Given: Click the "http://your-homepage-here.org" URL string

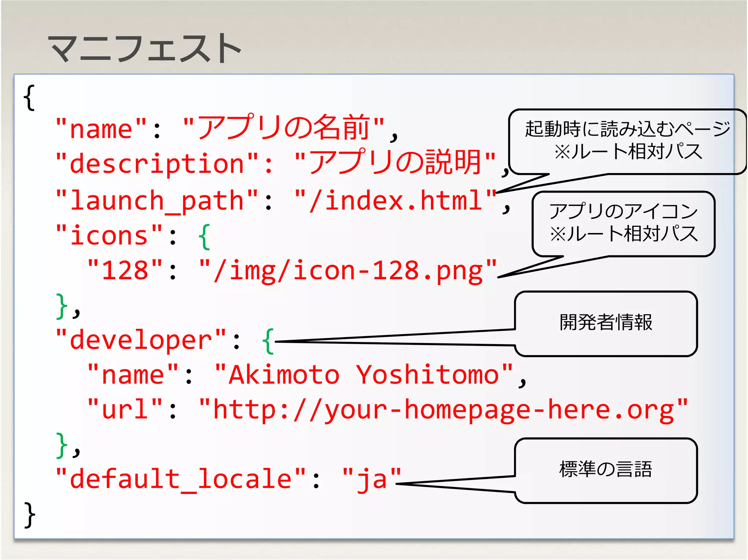Looking at the screenshot, I should [x=443, y=410].
